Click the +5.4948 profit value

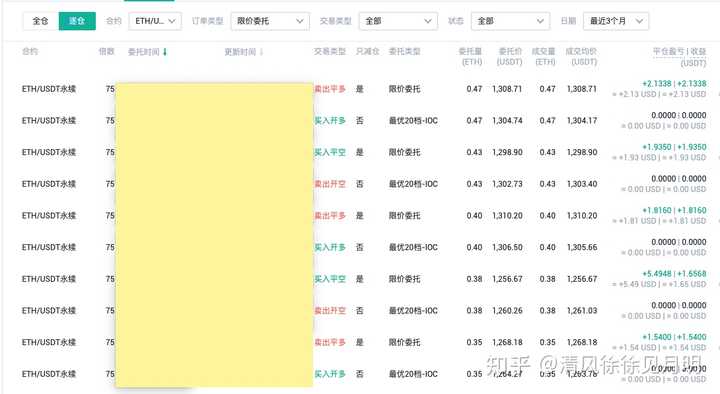point(657,274)
